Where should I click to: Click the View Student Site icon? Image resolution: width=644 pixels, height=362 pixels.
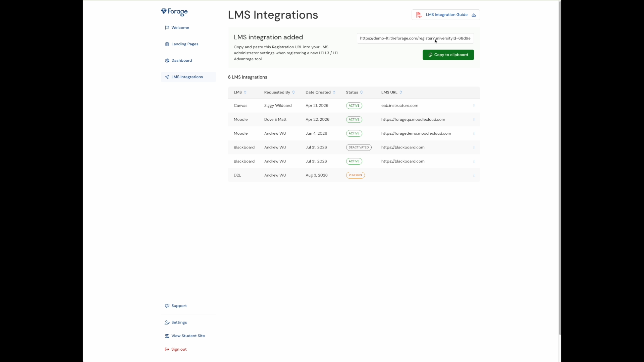(x=167, y=336)
